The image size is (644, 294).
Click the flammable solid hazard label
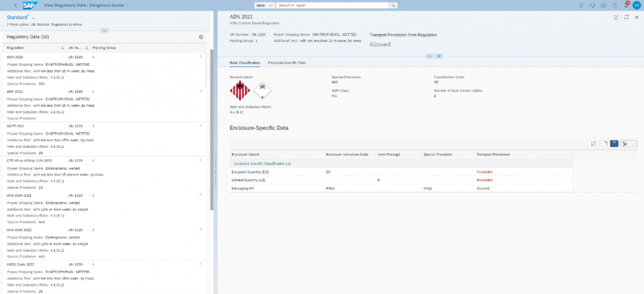240,91
